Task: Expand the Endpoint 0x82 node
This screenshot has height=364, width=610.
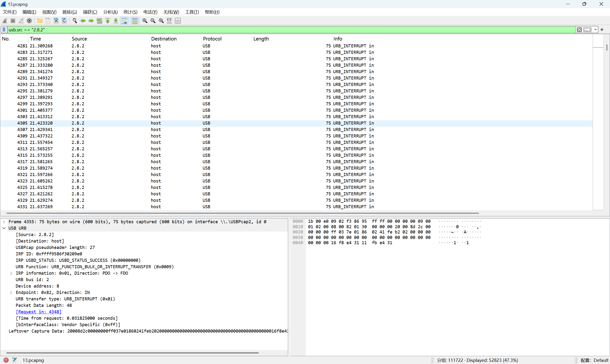Action: coord(11,292)
